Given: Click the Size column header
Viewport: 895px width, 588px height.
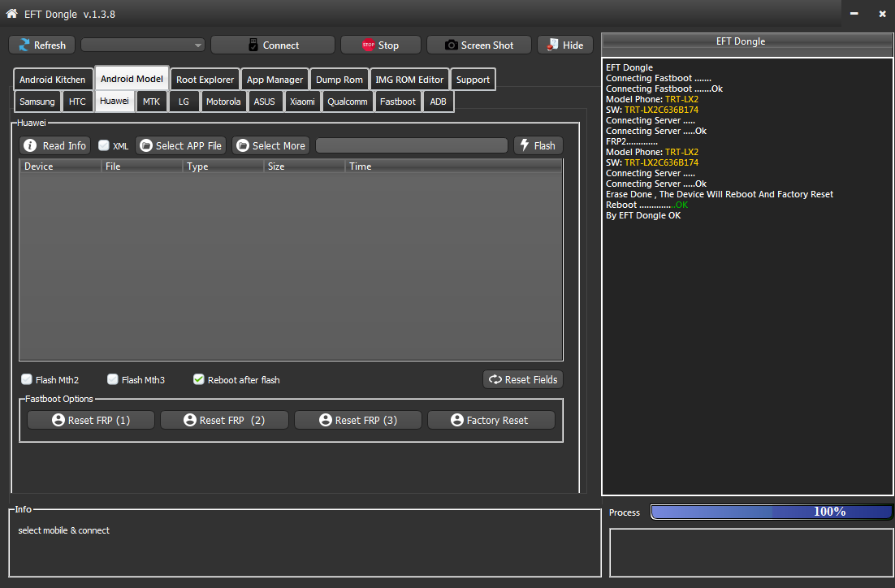Looking at the screenshot, I should (x=305, y=166).
